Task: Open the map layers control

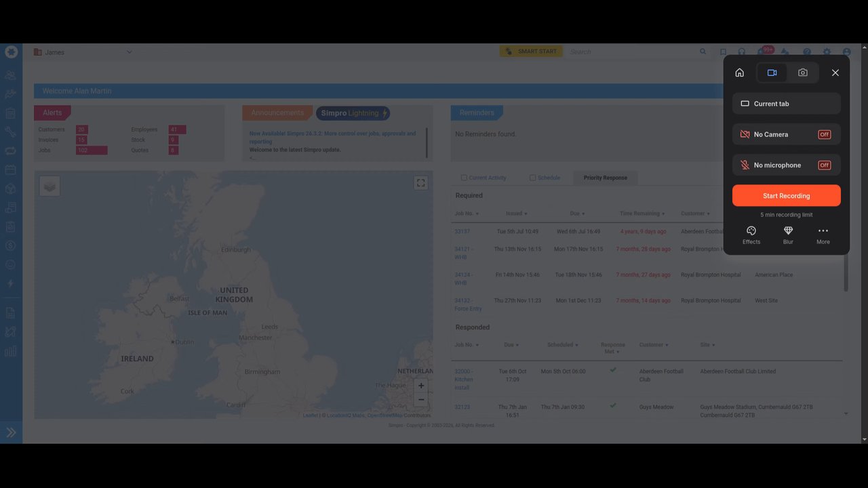Action: (x=50, y=186)
